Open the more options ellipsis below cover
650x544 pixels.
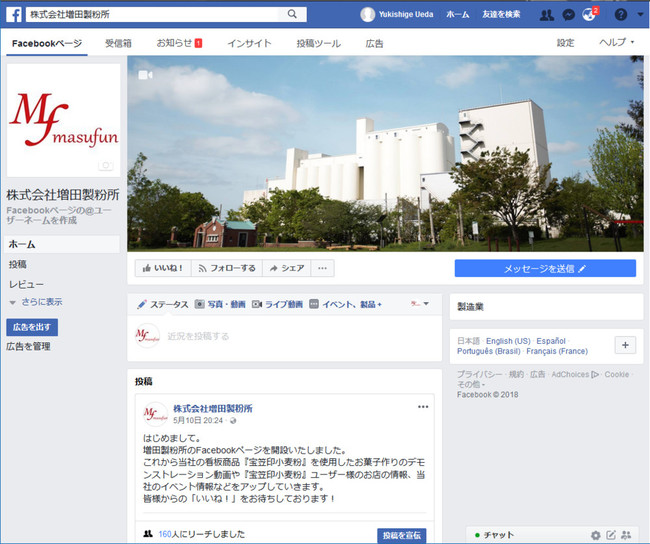coord(323,268)
